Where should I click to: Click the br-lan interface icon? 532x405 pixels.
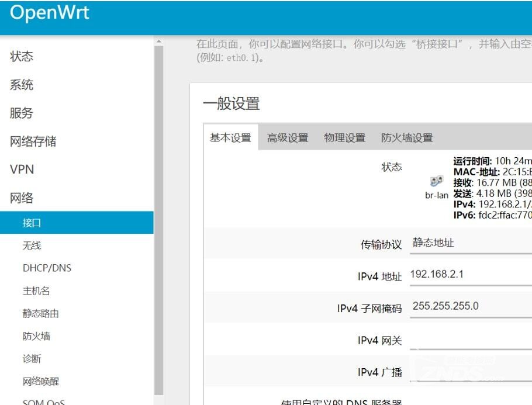[437, 181]
